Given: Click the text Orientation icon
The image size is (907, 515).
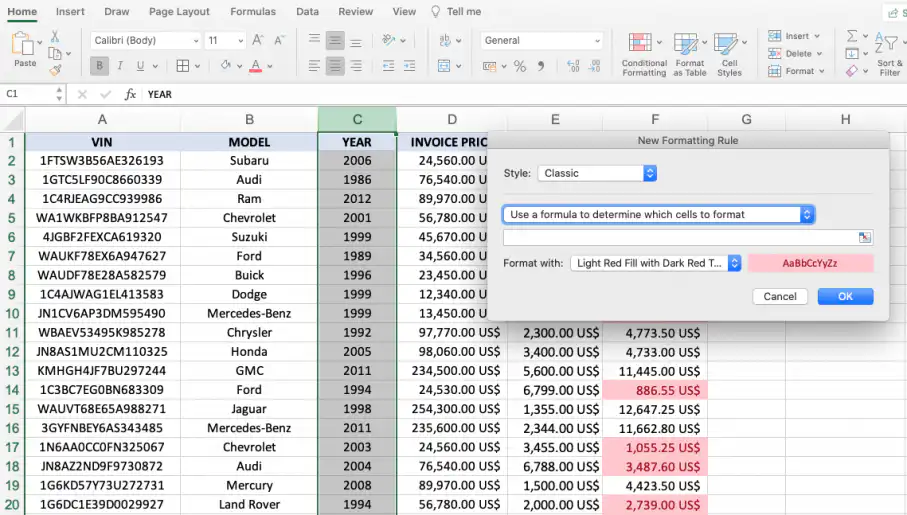Looking at the screenshot, I should coord(389,40).
